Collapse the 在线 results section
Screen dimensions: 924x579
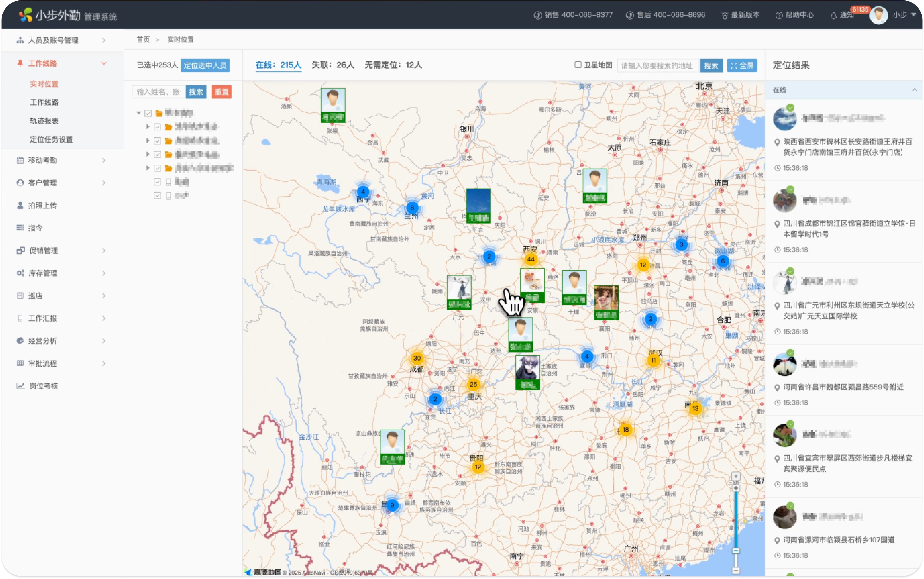[914, 90]
